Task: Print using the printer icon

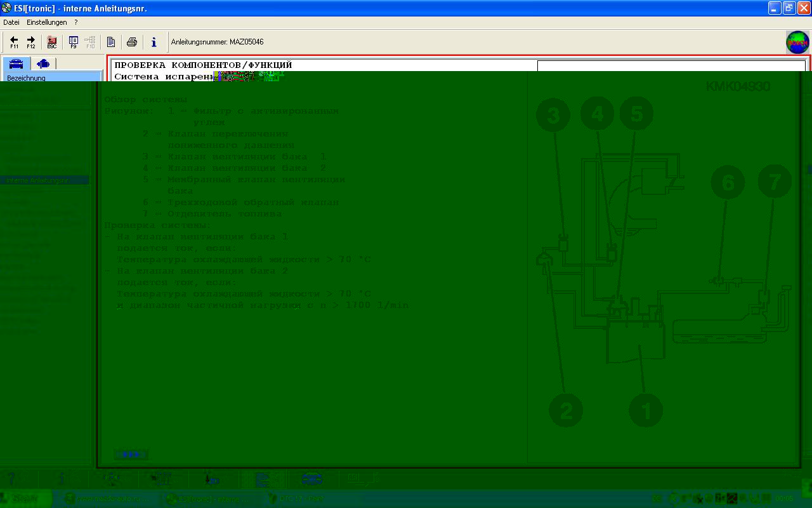Action: tap(132, 42)
